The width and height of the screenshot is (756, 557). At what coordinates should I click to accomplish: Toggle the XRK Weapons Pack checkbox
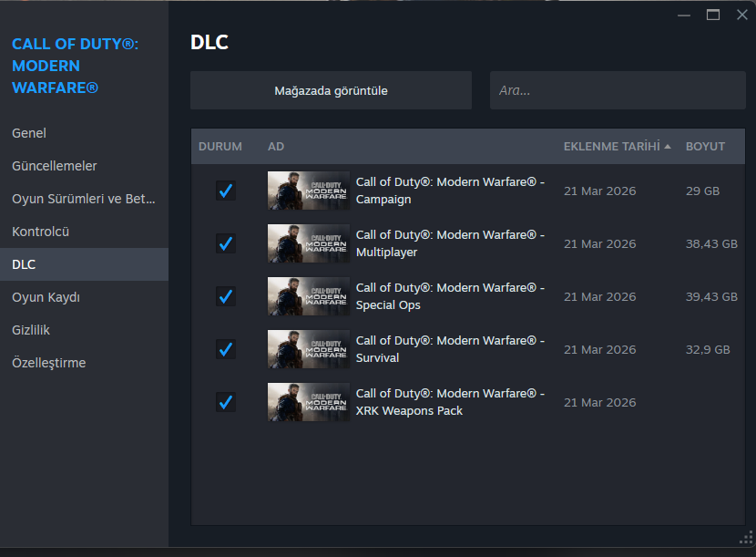pyautogui.click(x=226, y=402)
